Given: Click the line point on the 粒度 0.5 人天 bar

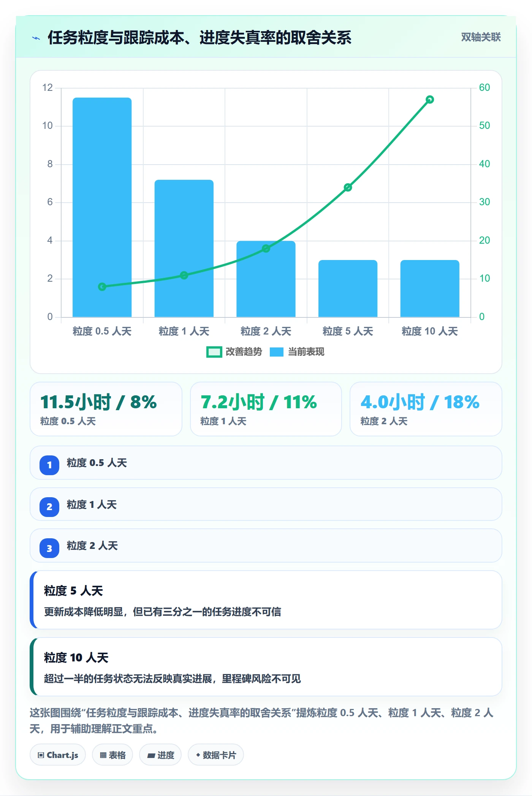Looking at the screenshot, I should click(x=102, y=287).
